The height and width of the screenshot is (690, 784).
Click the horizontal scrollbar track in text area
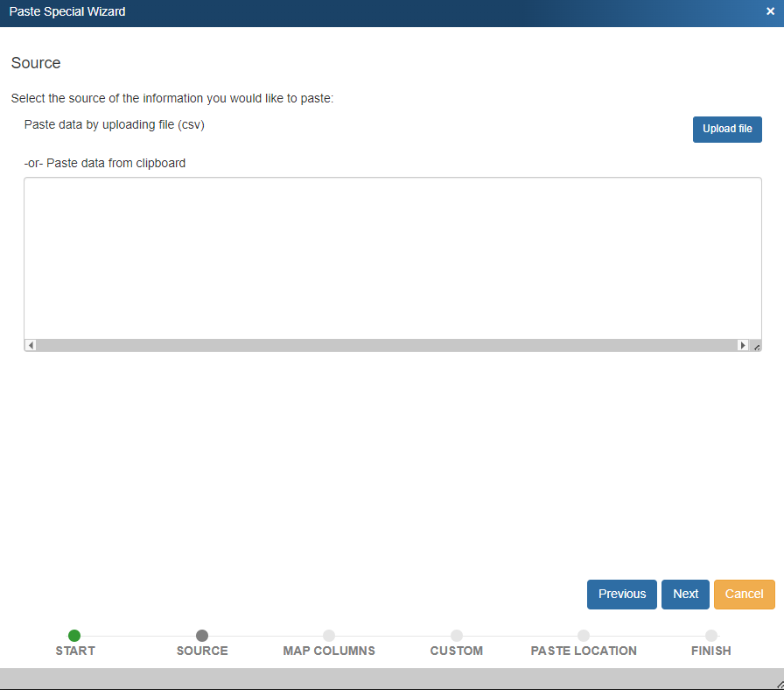[385, 346]
